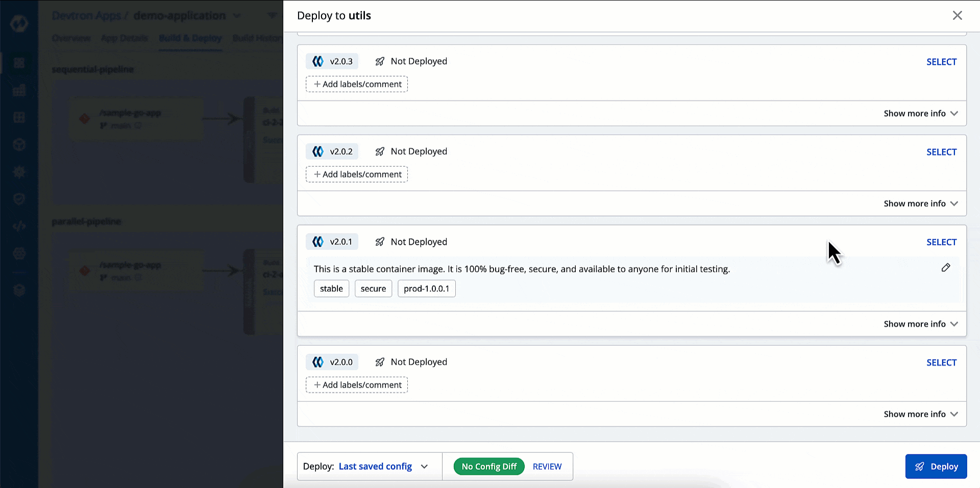Expand Show more info for v2.0.0
Viewport: 980px width, 488px height.
point(920,414)
